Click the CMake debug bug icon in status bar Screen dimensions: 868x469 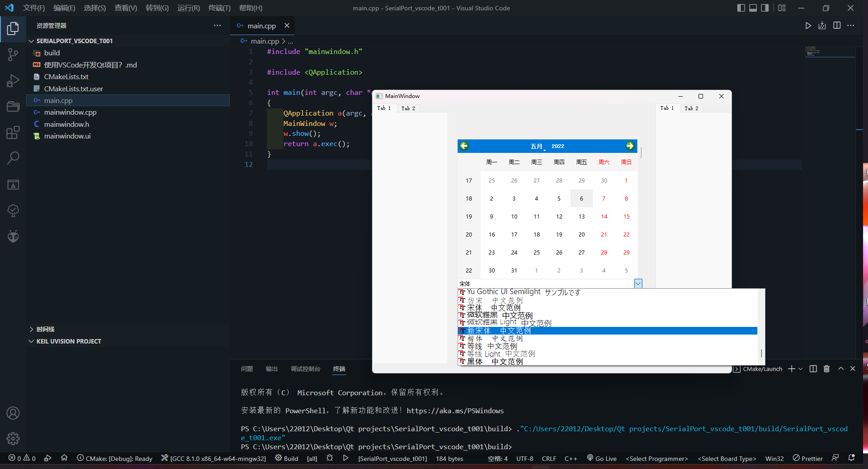(329, 458)
